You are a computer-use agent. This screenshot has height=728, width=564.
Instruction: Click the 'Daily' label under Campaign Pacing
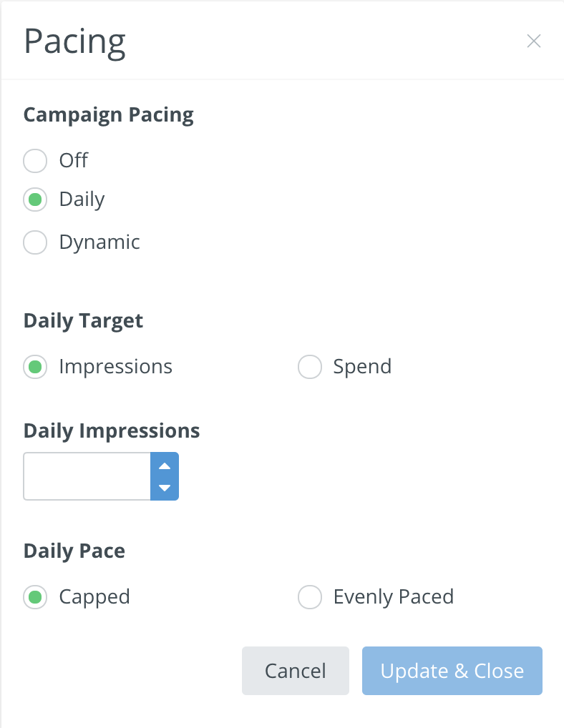point(82,200)
